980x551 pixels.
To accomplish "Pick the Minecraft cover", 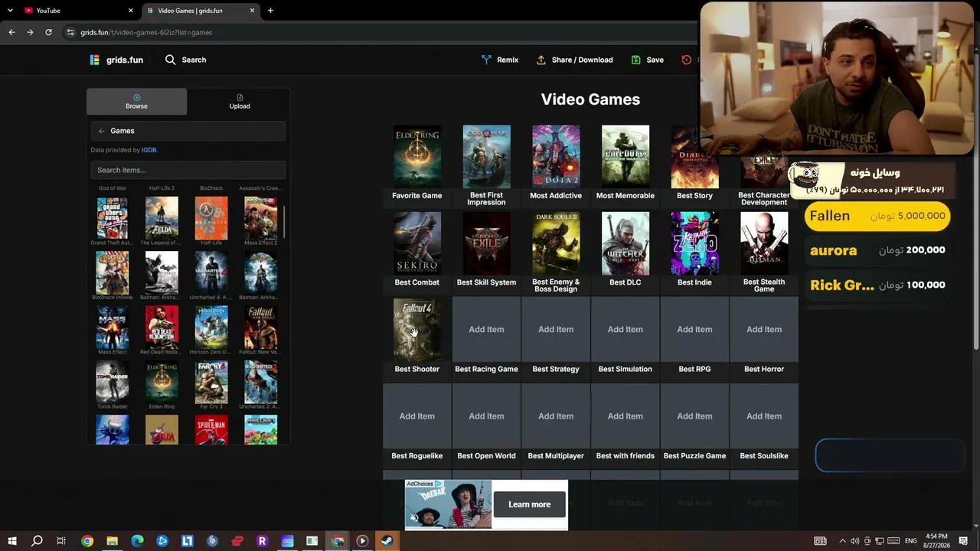I will (261, 429).
